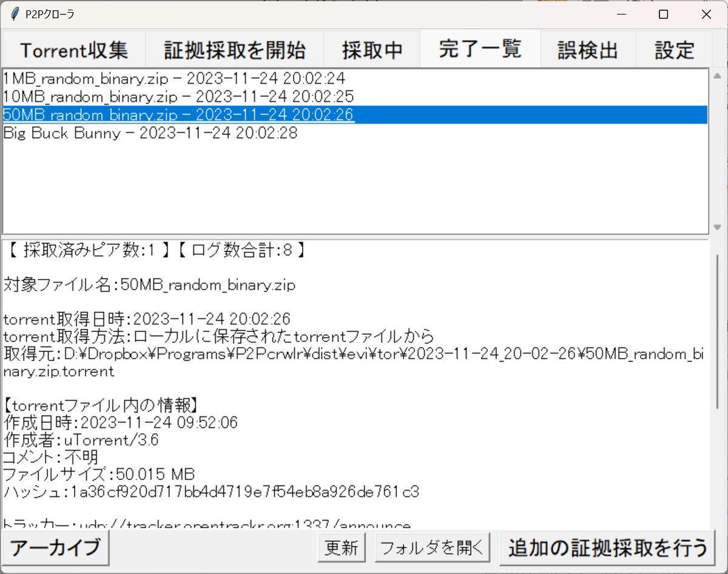
Task: Click the list scrollbar up arrow
Action: 718,76
